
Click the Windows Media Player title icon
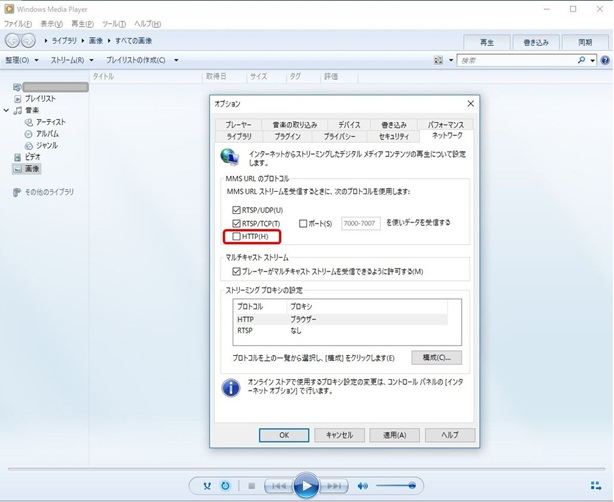(9, 9)
